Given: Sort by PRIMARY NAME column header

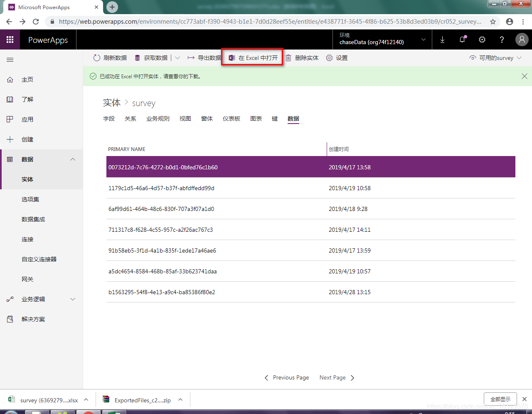Looking at the screenshot, I should click(x=127, y=149).
